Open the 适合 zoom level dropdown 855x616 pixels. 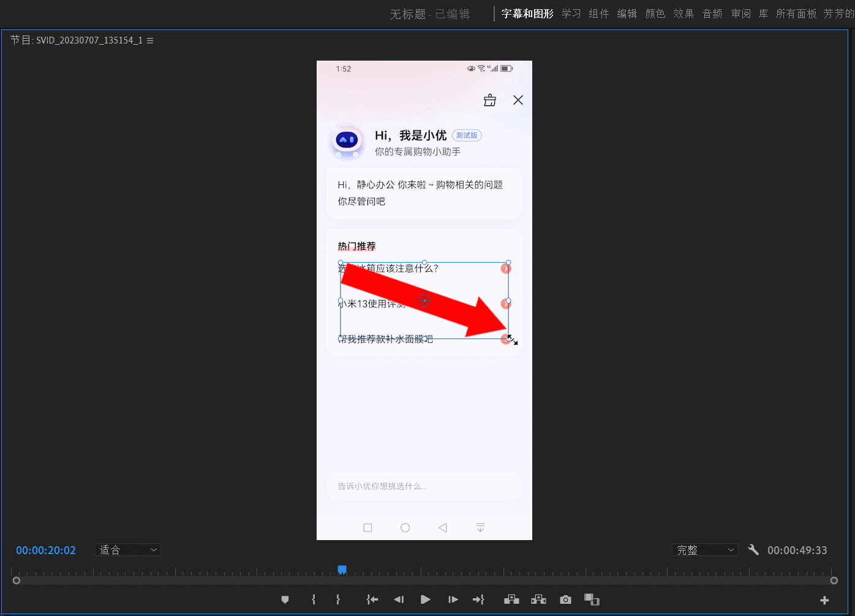[x=127, y=550]
